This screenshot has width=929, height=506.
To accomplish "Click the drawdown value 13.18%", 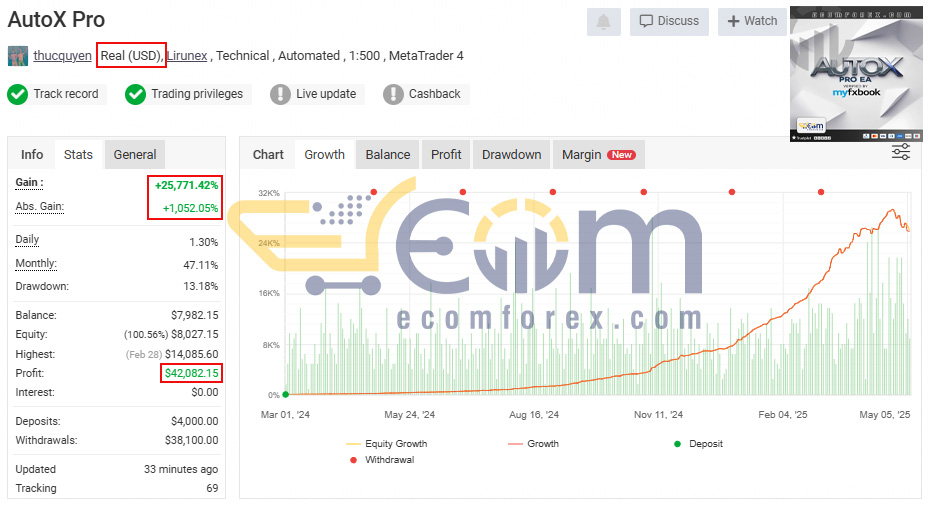I will tap(200, 286).
